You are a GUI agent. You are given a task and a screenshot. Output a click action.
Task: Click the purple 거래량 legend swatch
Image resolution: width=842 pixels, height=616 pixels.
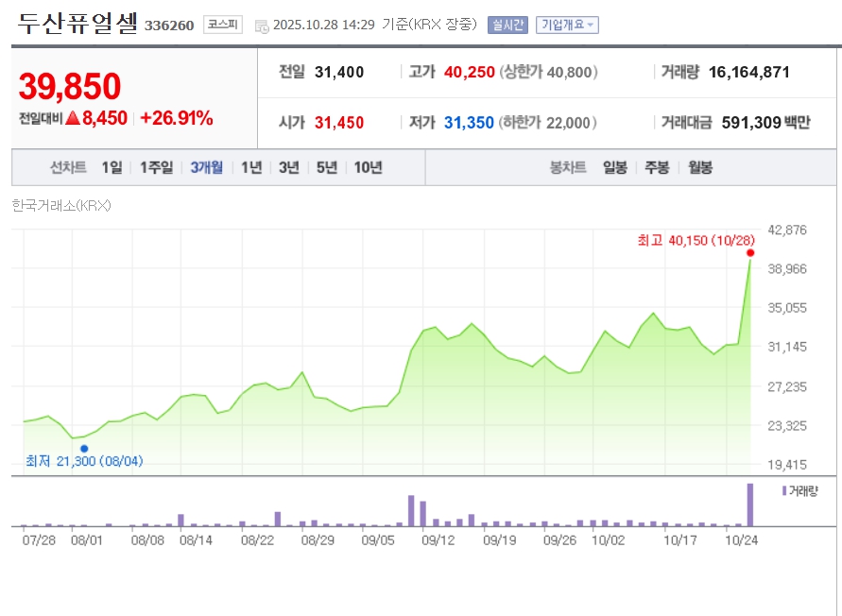click(x=783, y=491)
